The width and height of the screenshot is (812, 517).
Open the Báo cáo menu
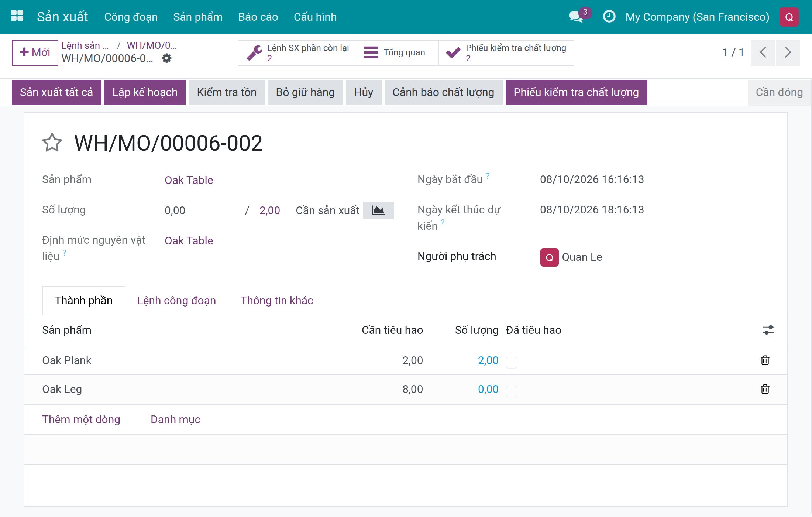click(258, 17)
